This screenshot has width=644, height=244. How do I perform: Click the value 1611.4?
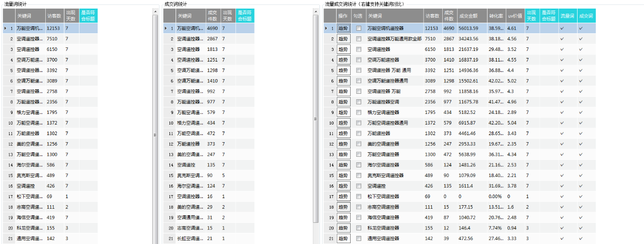click(x=471, y=186)
